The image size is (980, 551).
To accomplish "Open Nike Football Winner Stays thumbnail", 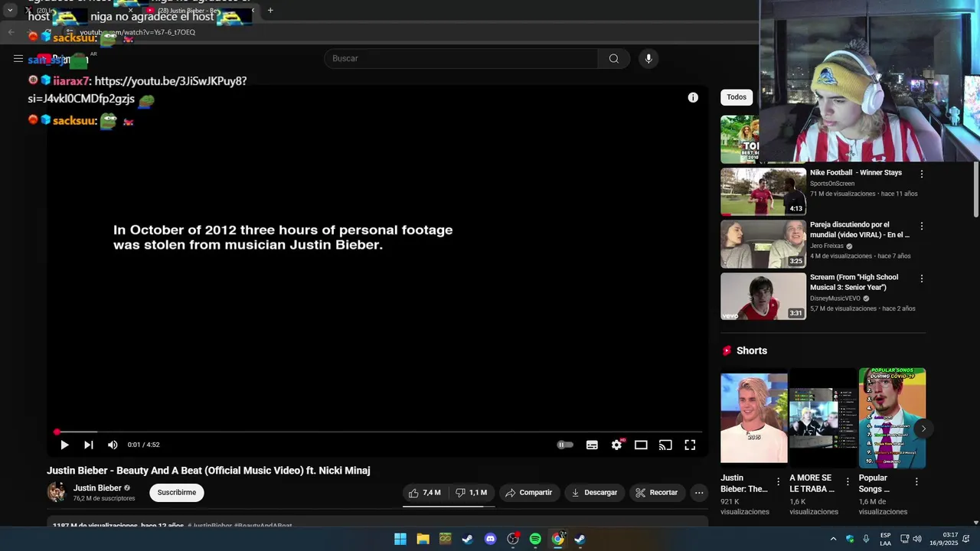I will coord(763,191).
